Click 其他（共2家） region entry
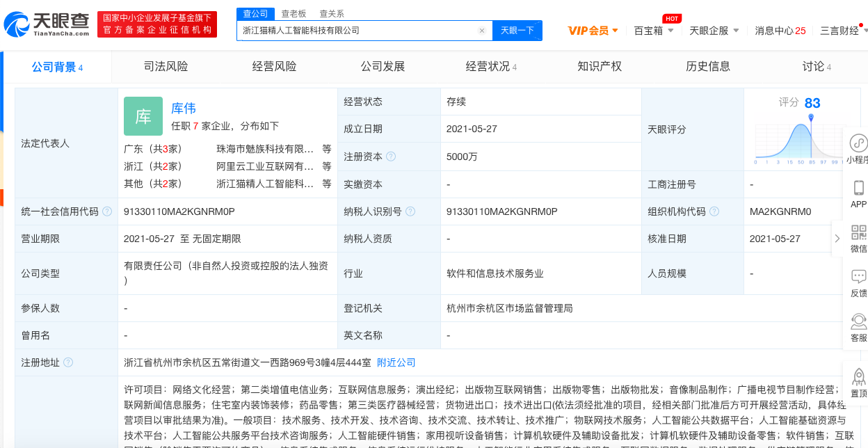The image size is (868, 448). [x=153, y=184]
